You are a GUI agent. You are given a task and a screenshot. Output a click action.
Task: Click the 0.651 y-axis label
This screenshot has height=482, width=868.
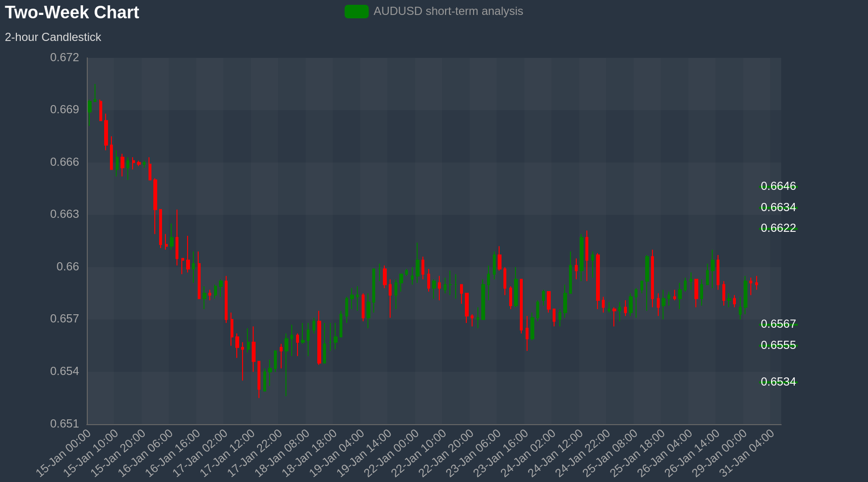tap(65, 424)
